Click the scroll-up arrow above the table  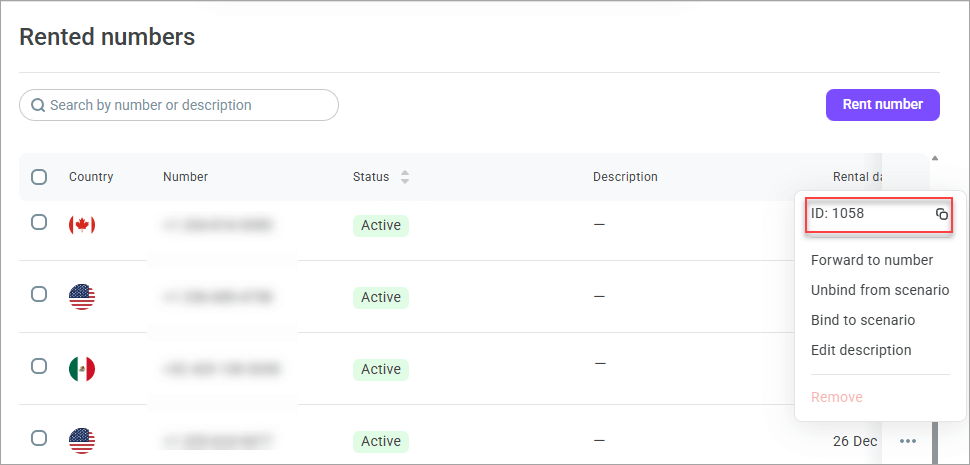click(935, 158)
